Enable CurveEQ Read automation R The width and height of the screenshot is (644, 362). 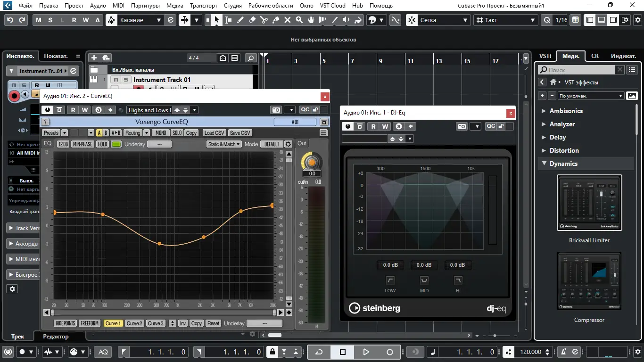click(x=73, y=110)
